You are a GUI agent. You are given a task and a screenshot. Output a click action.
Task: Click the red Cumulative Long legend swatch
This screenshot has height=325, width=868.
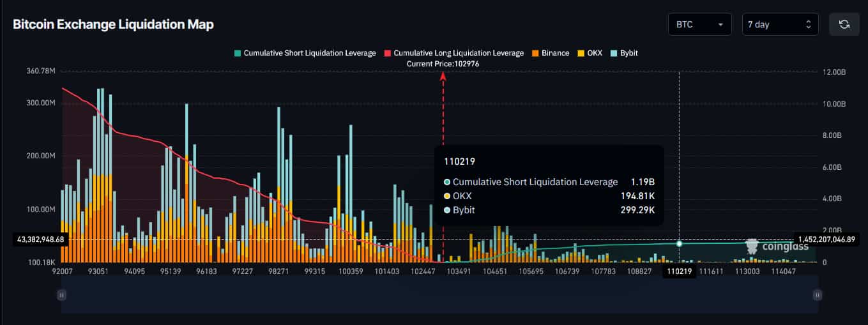(388, 53)
